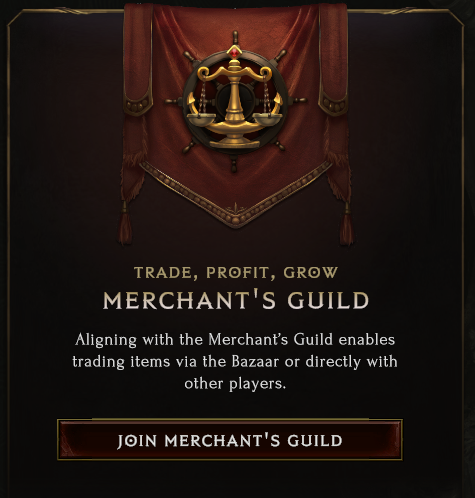Select the golden scales emblem
The height and width of the screenshot is (498, 475).
coord(235,101)
